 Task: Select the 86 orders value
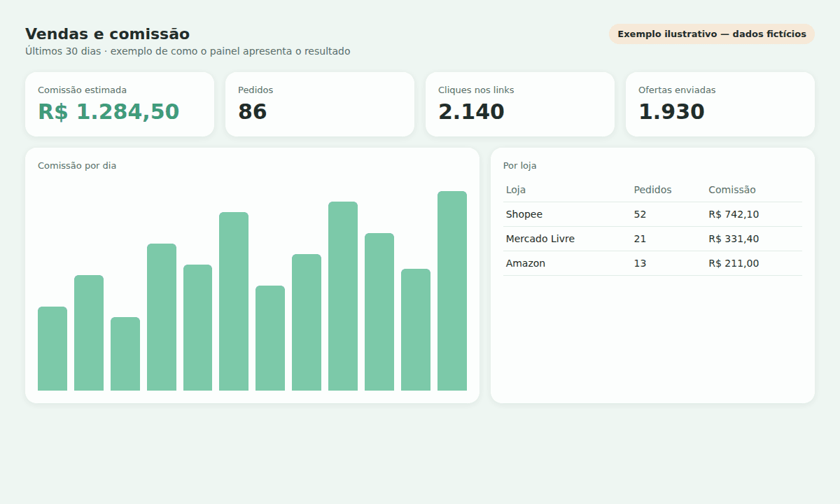tap(253, 112)
